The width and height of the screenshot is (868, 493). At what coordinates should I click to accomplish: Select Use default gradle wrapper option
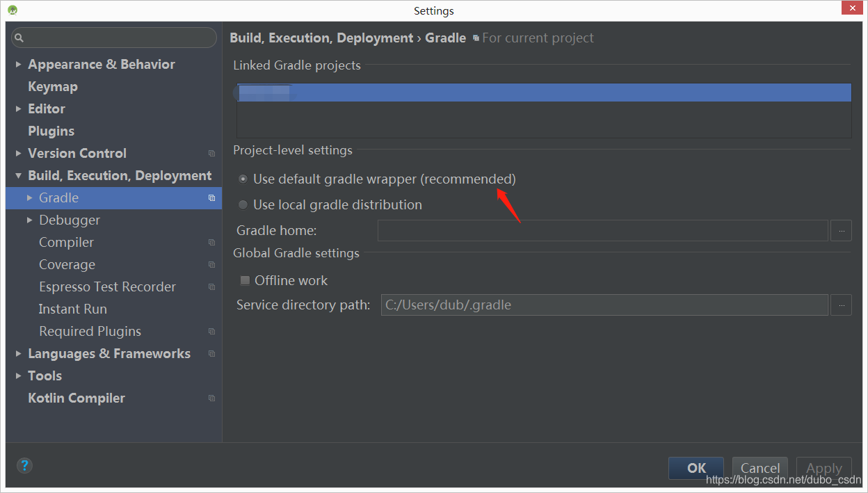point(243,179)
